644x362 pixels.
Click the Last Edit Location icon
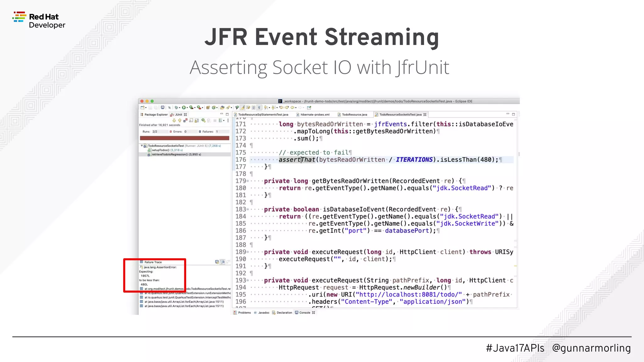(281, 107)
